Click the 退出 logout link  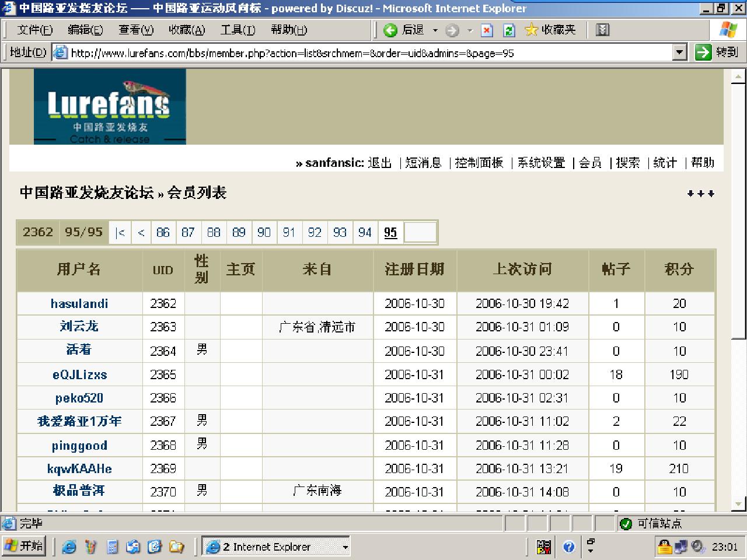(380, 163)
